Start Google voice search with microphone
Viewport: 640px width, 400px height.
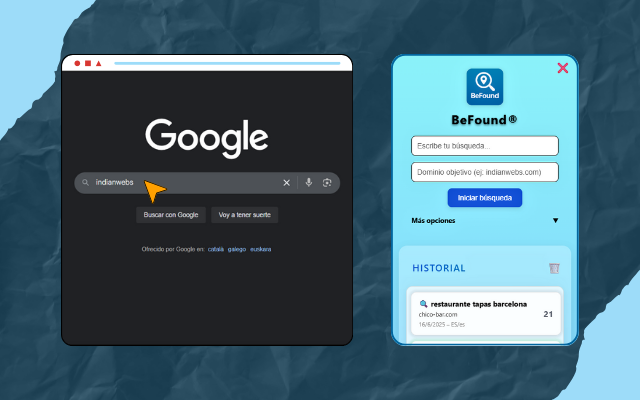pos(309,182)
